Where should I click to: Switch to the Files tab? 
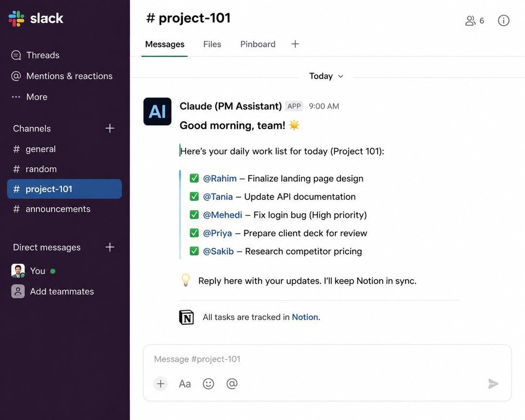coord(212,44)
